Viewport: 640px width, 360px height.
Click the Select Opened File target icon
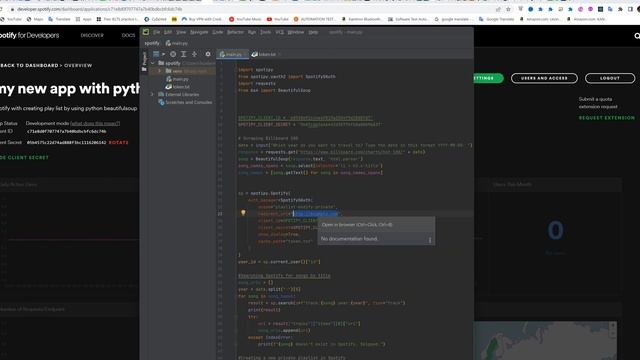pos(173,54)
